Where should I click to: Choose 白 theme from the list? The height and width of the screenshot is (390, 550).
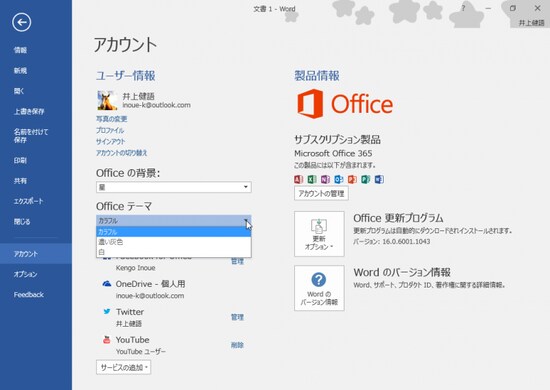click(x=174, y=252)
